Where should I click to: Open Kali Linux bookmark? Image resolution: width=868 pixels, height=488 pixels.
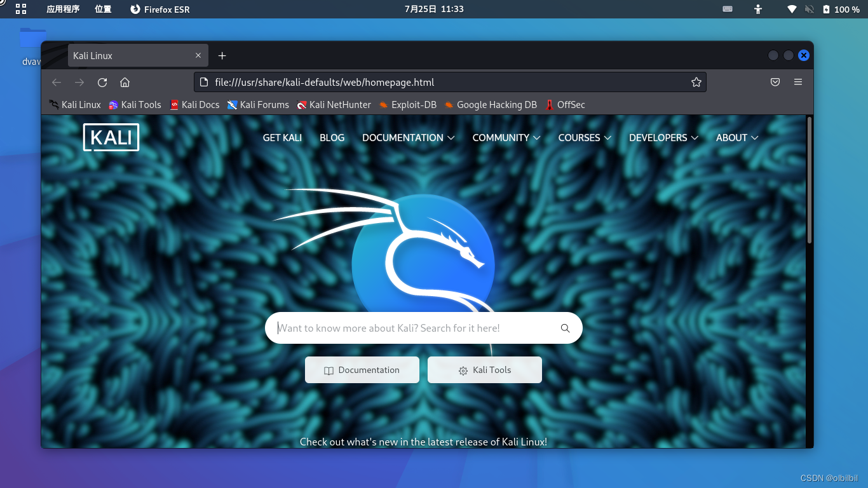[75, 105]
